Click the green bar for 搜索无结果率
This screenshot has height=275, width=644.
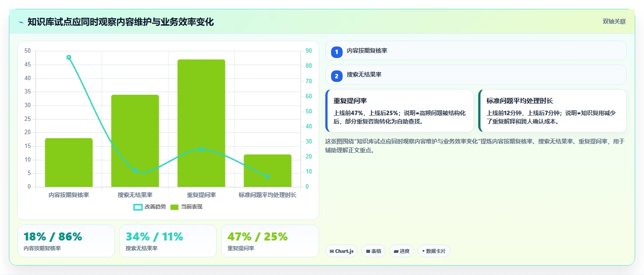(x=135, y=141)
